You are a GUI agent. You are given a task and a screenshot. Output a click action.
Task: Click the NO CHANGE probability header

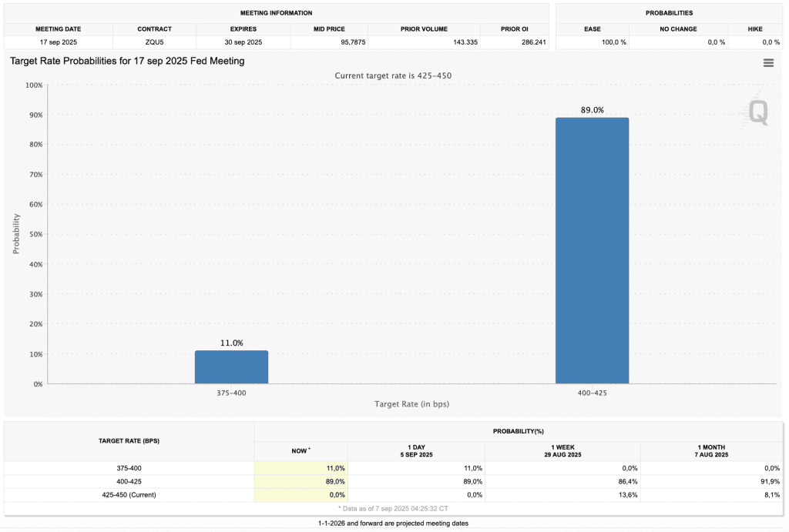coord(678,29)
